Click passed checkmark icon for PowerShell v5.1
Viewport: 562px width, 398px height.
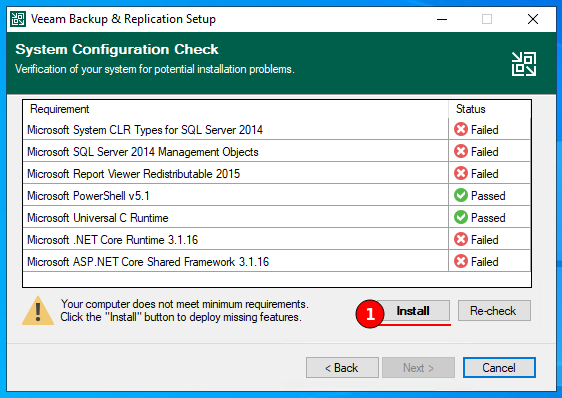pos(461,195)
